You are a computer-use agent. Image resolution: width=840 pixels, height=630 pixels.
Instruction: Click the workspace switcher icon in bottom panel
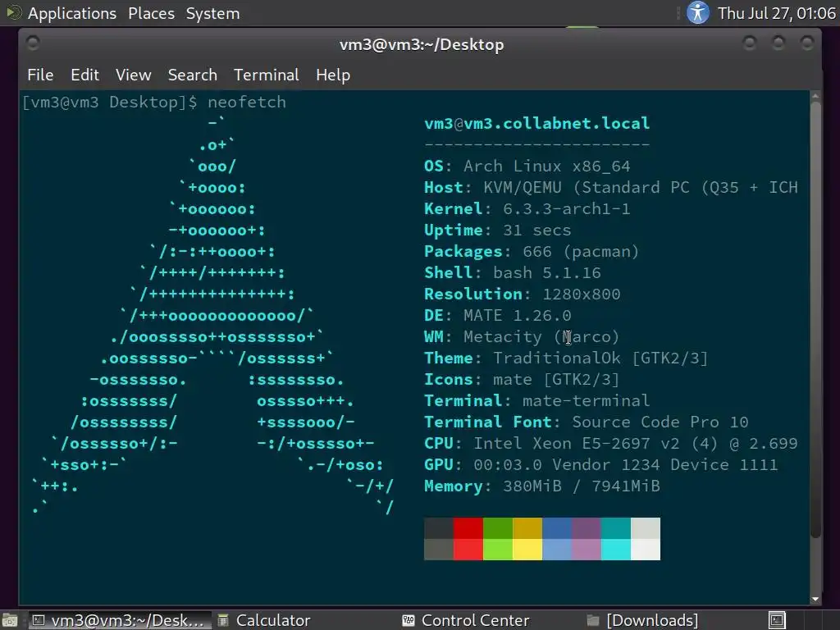click(x=777, y=620)
